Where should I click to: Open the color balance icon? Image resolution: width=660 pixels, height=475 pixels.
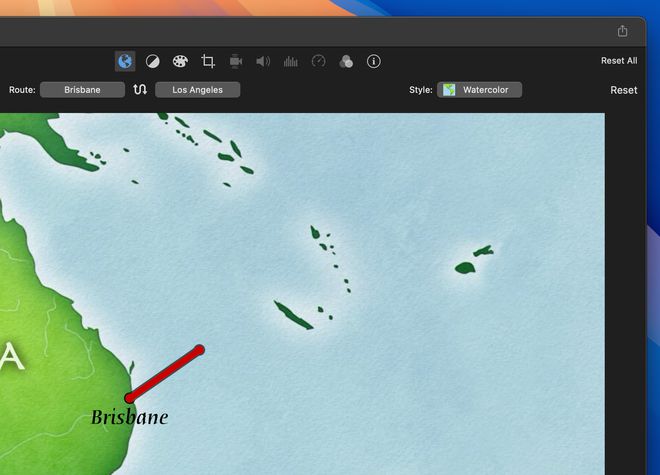click(152, 61)
